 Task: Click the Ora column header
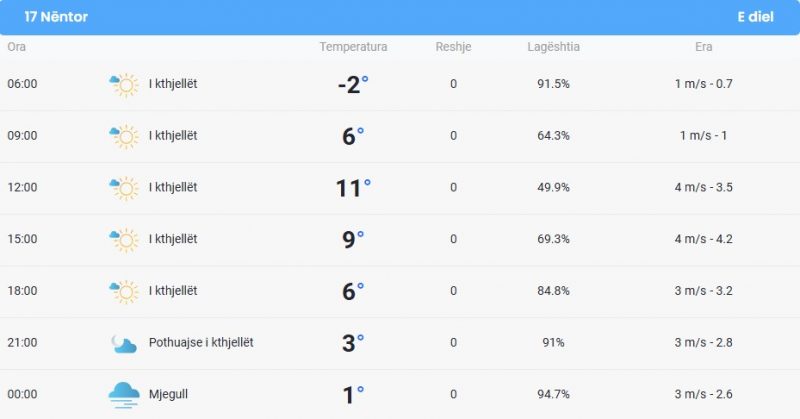[x=16, y=47]
